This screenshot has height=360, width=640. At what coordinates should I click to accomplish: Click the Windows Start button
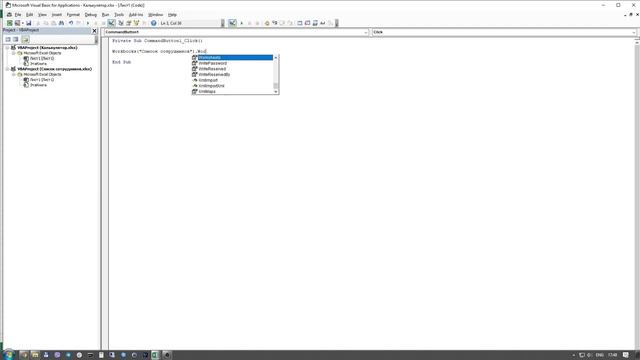[x=8, y=355]
